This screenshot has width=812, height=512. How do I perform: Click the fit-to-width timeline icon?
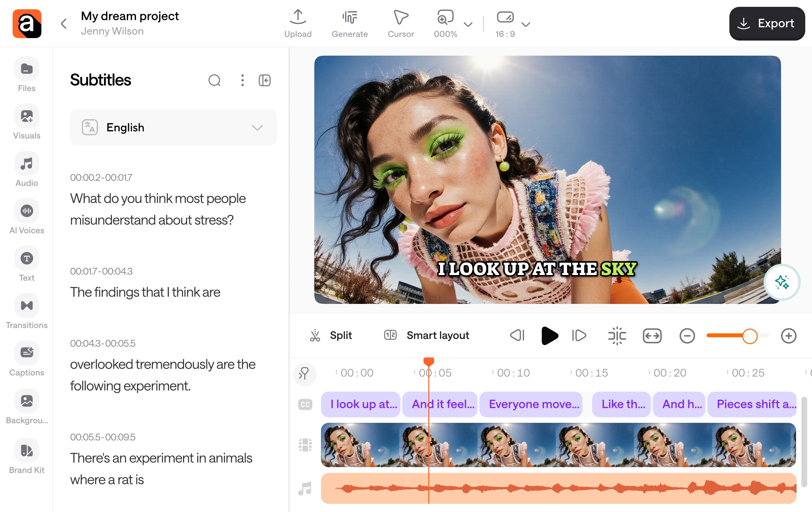coord(652,335)
